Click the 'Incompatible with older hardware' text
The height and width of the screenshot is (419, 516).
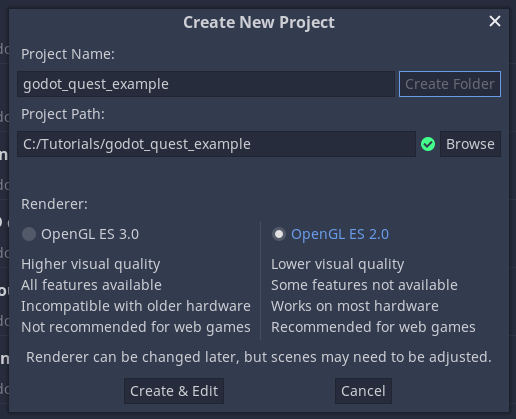pyautogui.click(x=136, y=306)
